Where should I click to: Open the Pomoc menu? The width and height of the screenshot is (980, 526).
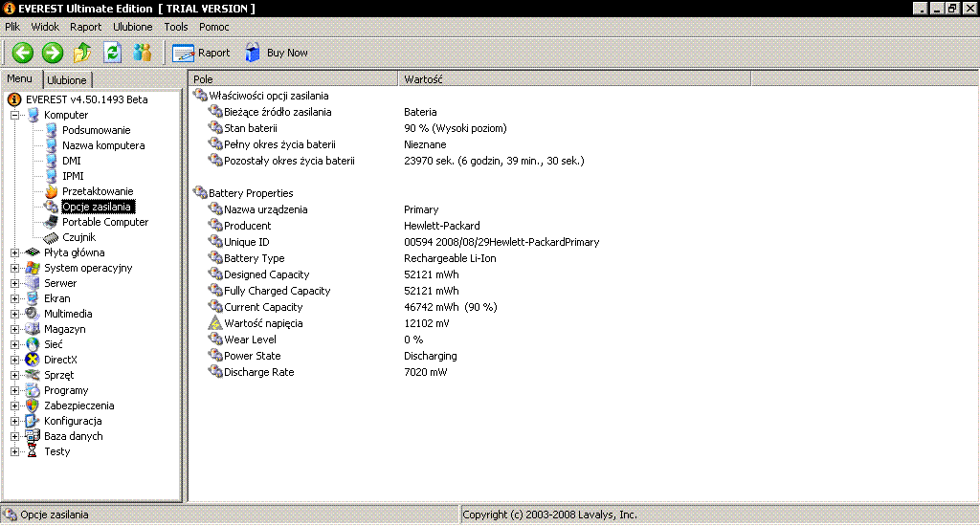(213, 27)
